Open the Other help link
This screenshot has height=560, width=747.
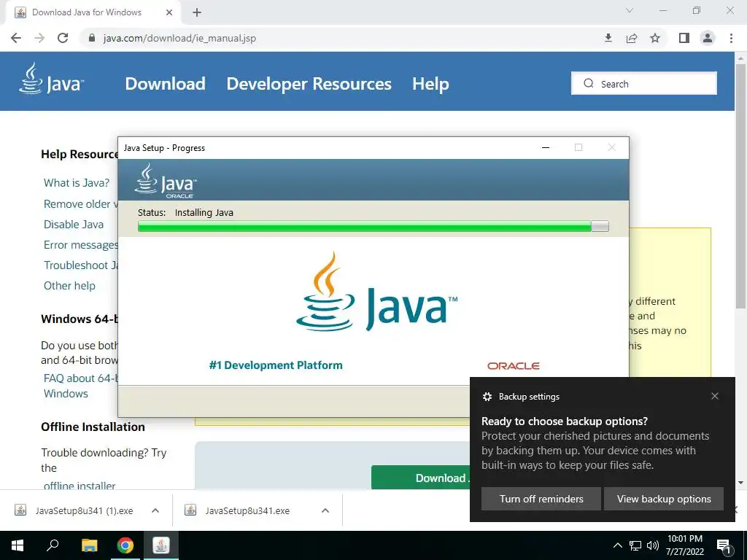point(69,286)
